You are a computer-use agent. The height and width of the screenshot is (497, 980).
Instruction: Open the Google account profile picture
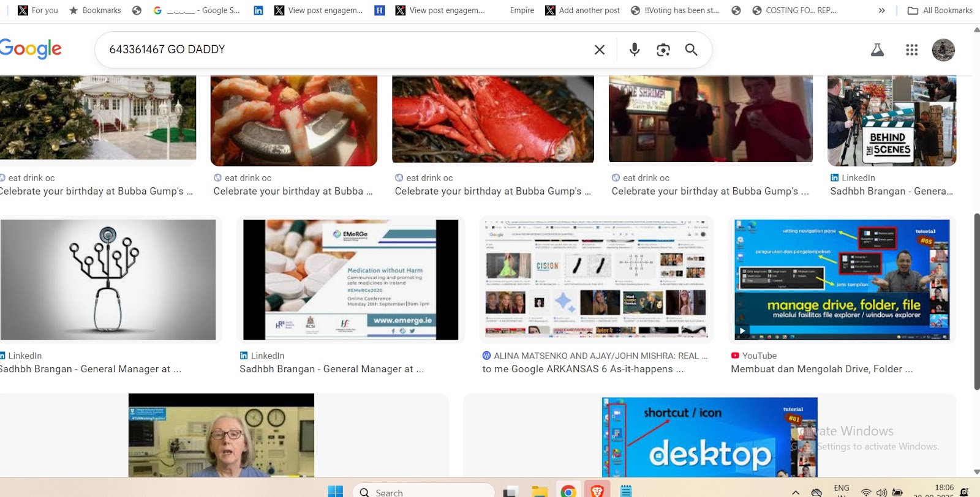[x=943, y=50]
